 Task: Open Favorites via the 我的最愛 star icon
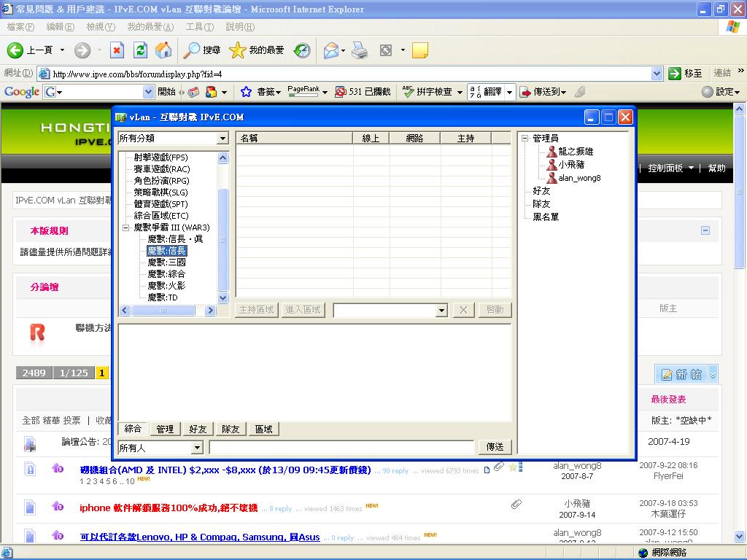[x=238, y=50]
